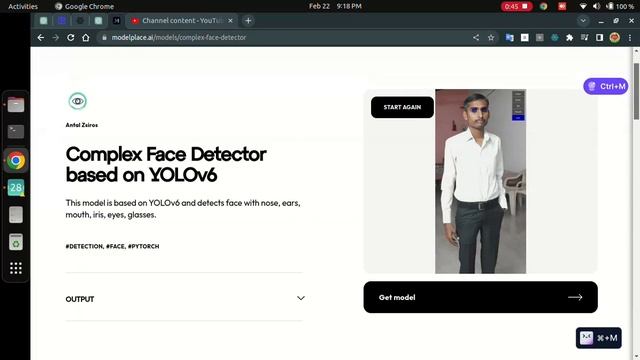640x360 pixels.
Task: Go back to the previous page
Action: point(41,38)
